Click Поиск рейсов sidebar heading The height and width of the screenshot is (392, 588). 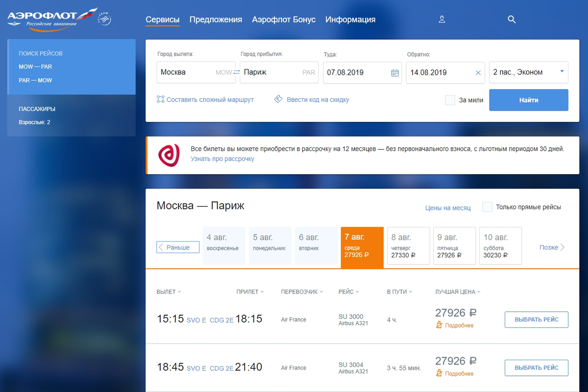[x=41, y=53]
